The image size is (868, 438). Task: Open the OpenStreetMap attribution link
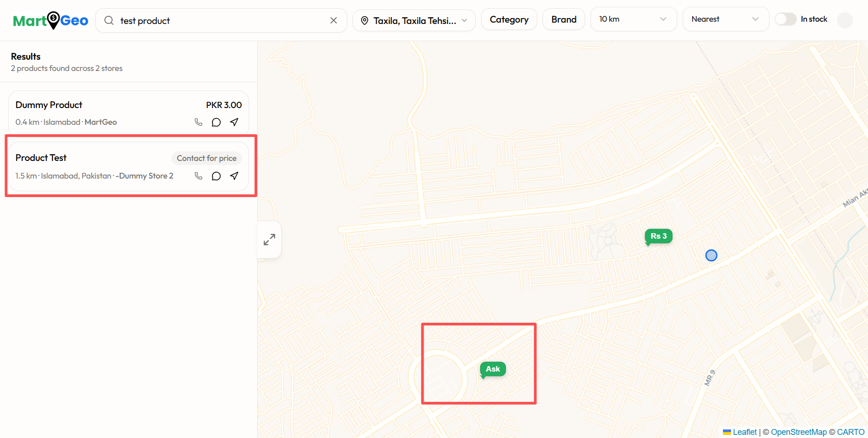point(799,432)
